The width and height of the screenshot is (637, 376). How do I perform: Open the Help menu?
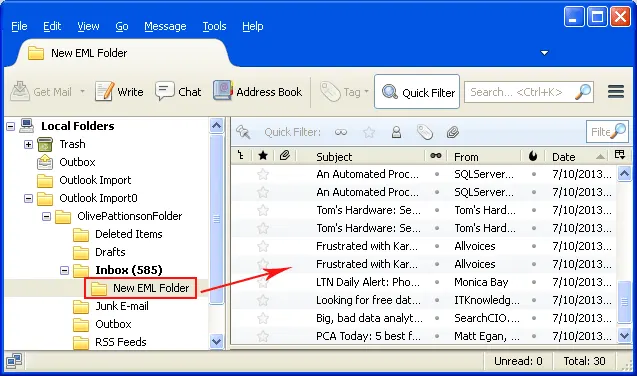coord(253,26)
